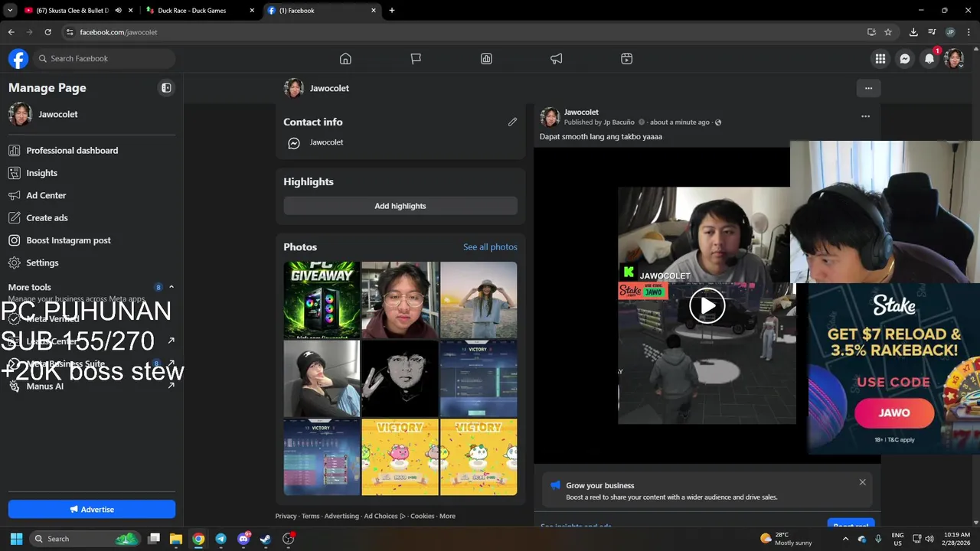The width and height of the screenshot is (980, 551).
Task: Show hidden system tray icons
Action: coord(845,539)
